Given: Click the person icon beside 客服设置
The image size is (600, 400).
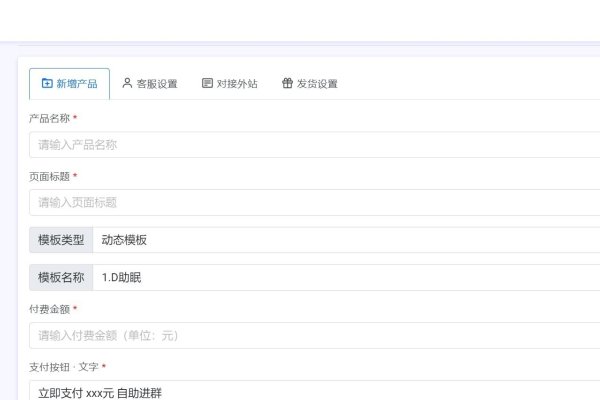Looking at the screenshot, I should (x=127, y=84).
